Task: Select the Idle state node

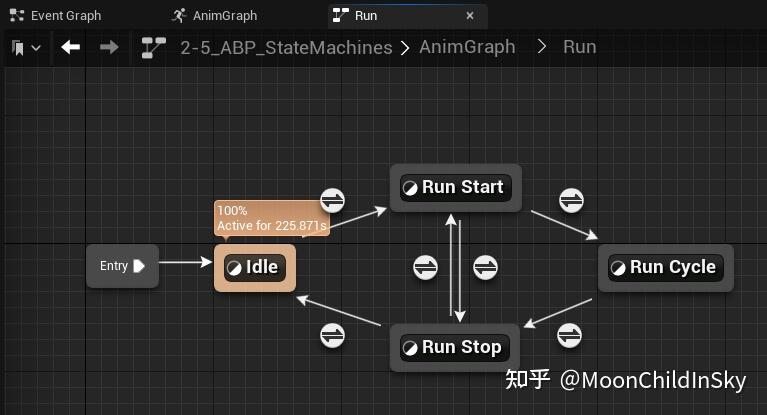Action: [255, 268]
